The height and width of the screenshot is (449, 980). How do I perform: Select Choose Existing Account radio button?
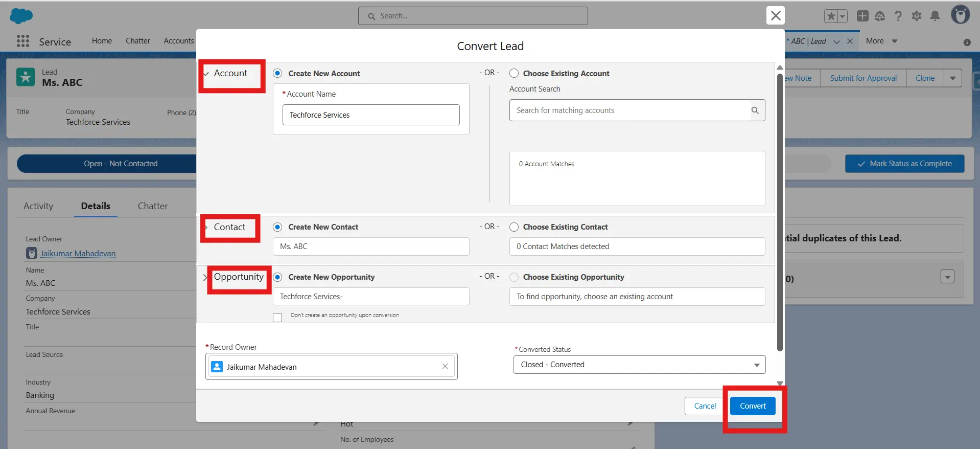point(514,73)
